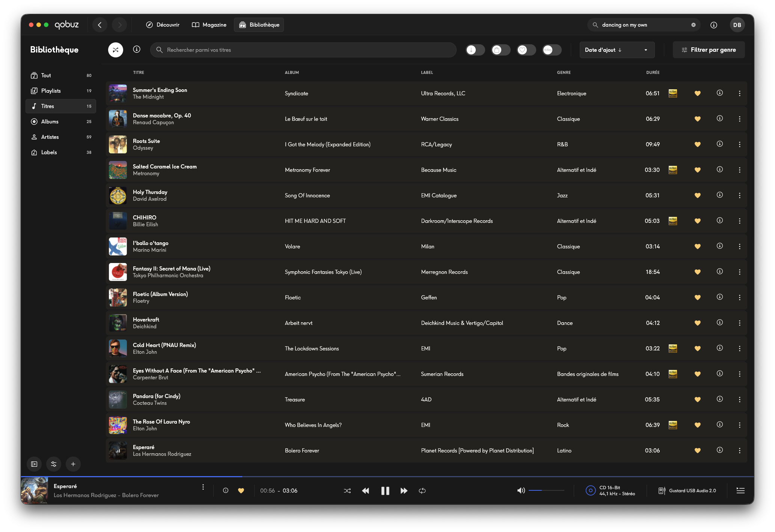Enable the Hi-Res filter switch
The image size is (775, 532).
pyautogui.click(x=552, y=50)
